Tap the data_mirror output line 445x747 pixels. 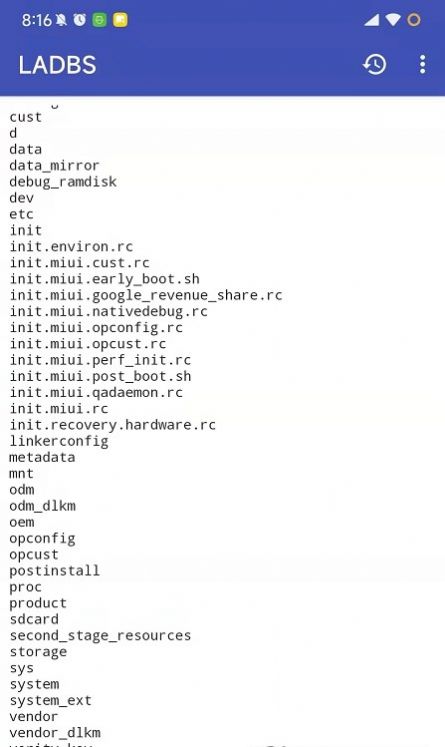tap(54, 165)
